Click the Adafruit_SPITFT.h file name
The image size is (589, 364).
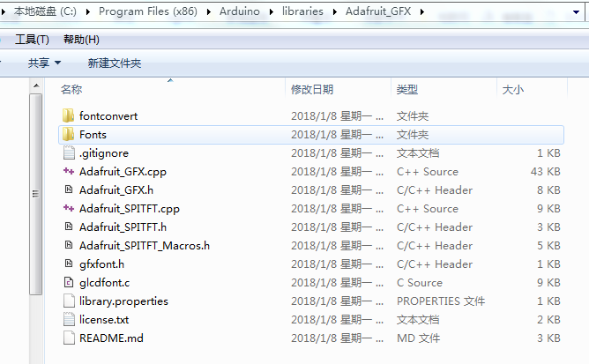pyautogui.click(x=123, y=227)
